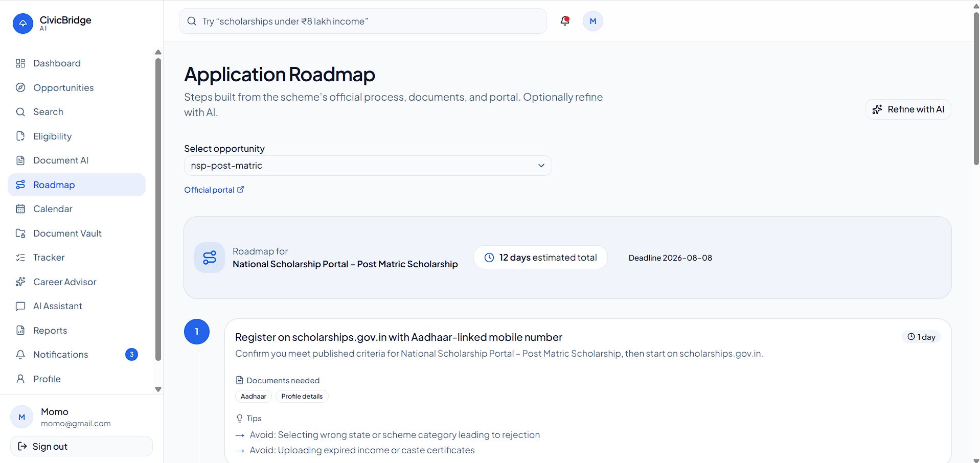Click the Documents needed file icon
The width and height of the screenshot is (980, 463).
click(239, 380)
